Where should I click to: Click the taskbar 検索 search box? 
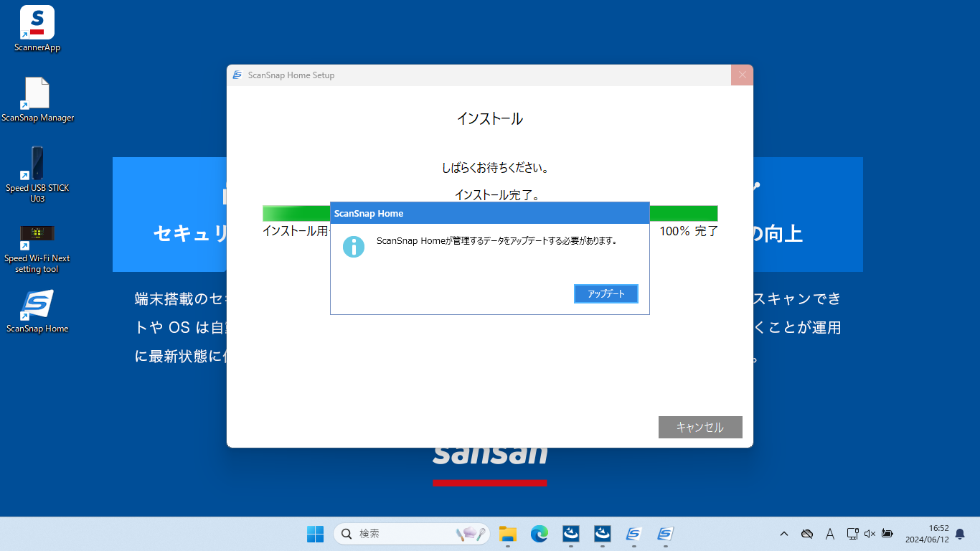click(x=411, y=534)
